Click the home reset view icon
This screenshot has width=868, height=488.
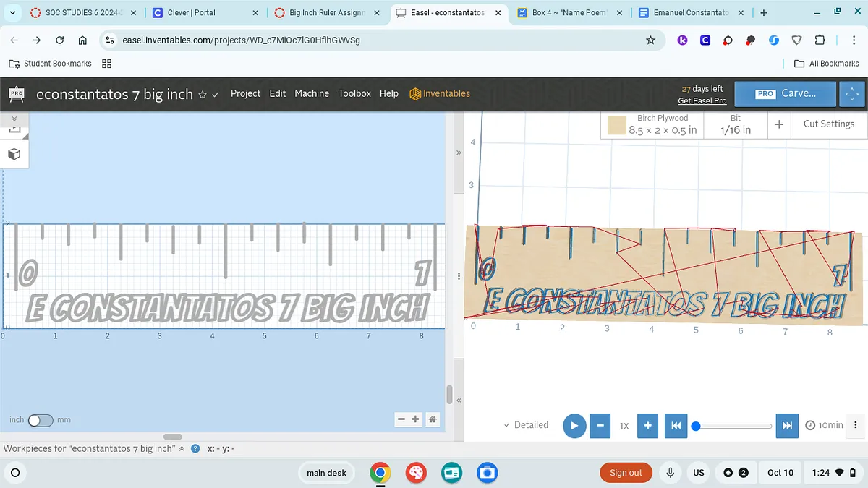432,419
